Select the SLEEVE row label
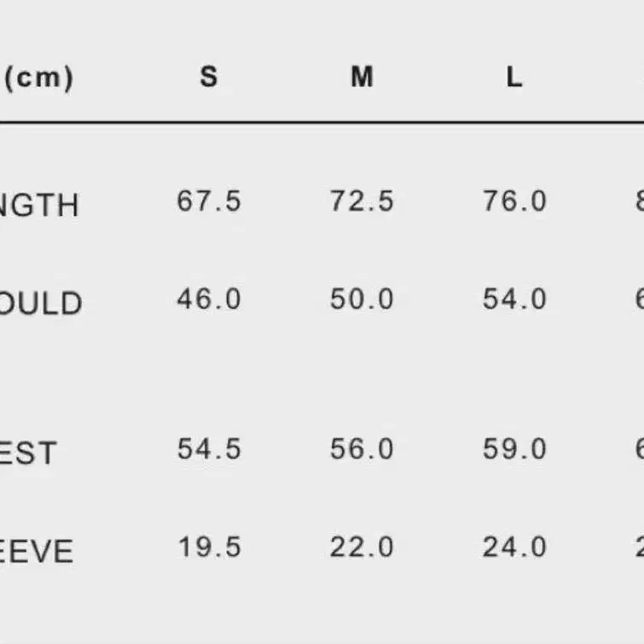Screen dimensions: 644x644 [37, 551]
